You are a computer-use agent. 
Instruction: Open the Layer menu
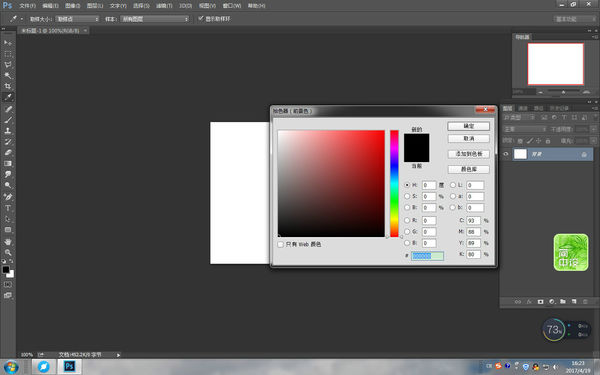click(x=95, y=6)
